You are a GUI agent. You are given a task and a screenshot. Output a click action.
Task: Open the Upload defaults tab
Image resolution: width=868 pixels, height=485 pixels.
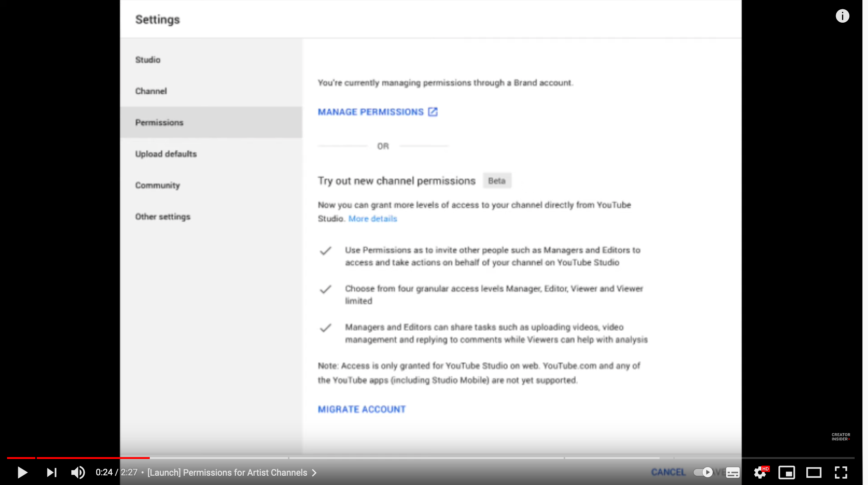(x=211, y=154)
